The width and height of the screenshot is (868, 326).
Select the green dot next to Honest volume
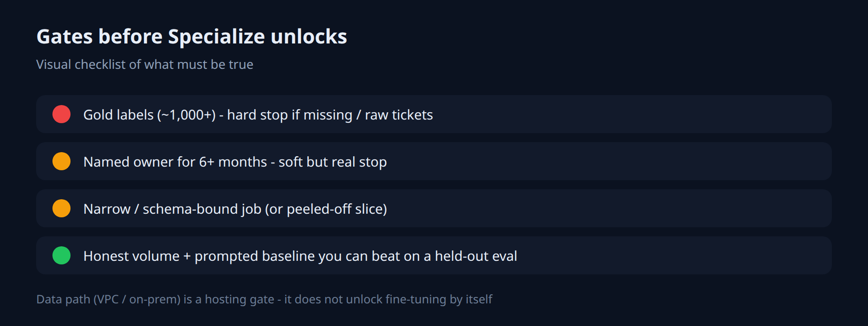[x=61, y=255]
